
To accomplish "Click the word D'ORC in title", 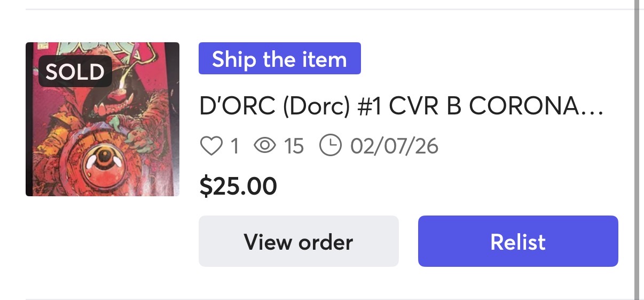I will tap(237, 107).
